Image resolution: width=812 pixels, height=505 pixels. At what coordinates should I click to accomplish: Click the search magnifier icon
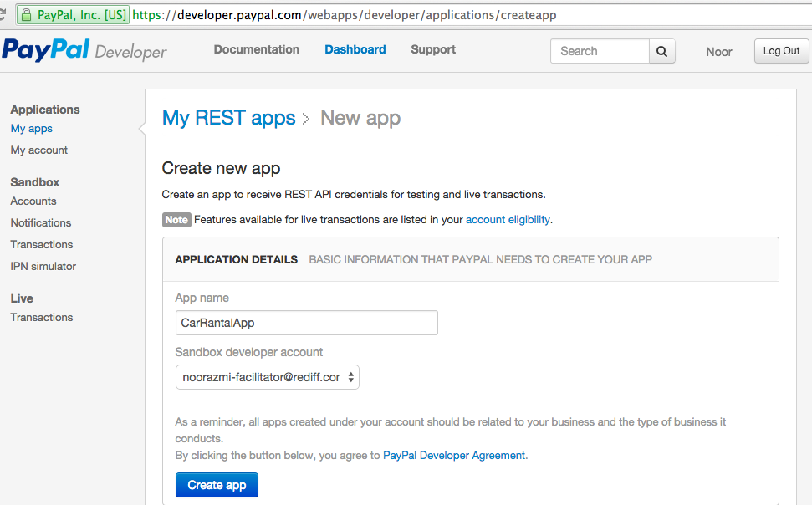pos(661,51)
